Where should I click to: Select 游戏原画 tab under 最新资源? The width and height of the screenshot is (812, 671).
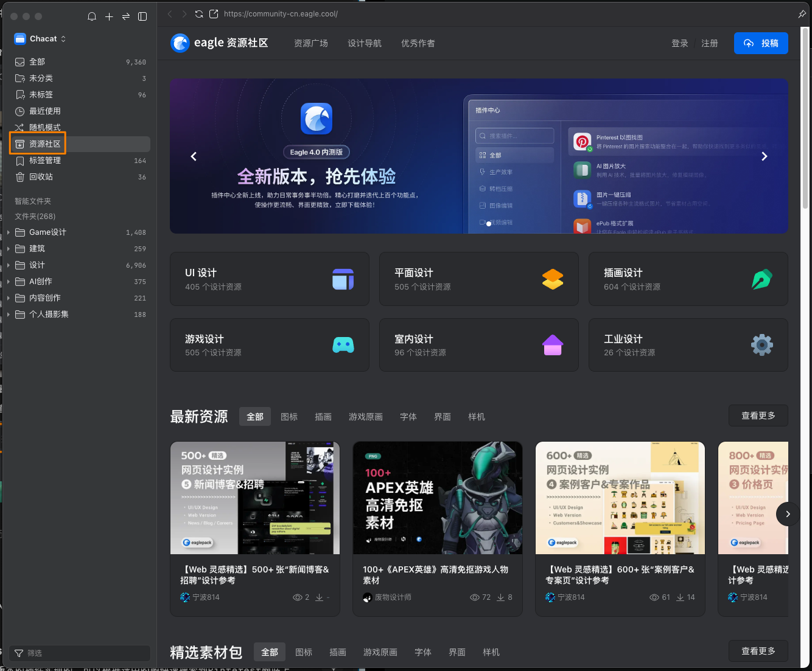click(x=366, y=417)
